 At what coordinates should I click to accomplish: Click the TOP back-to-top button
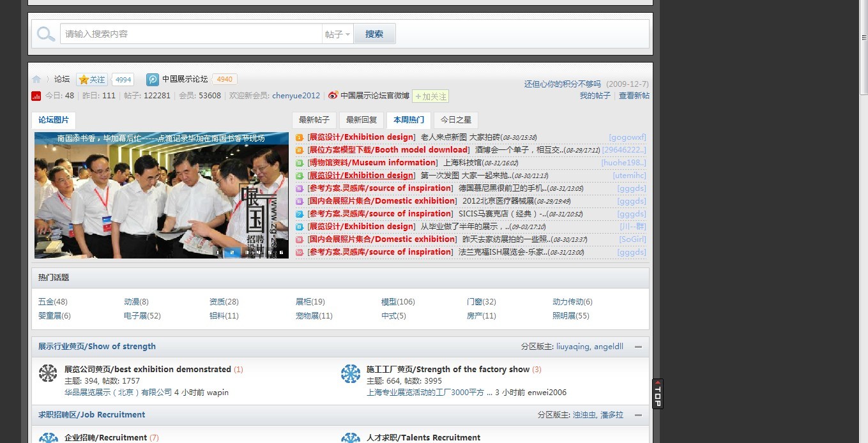point(657,394)
